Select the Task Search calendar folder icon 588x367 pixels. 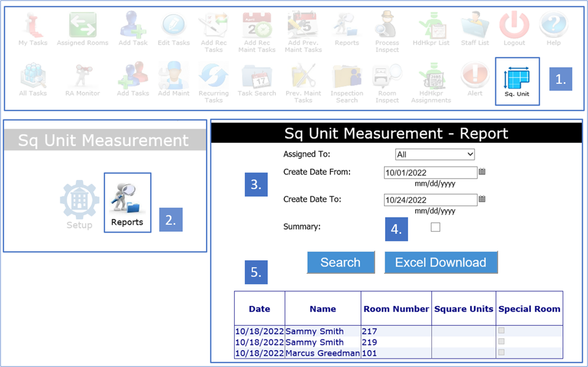(x=257, y=77)
